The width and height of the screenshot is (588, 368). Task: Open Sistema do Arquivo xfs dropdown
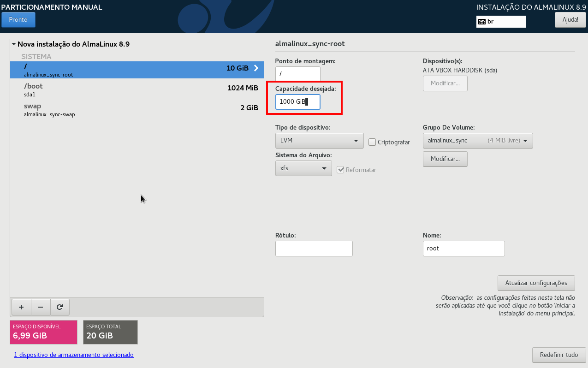click(303, 168)
